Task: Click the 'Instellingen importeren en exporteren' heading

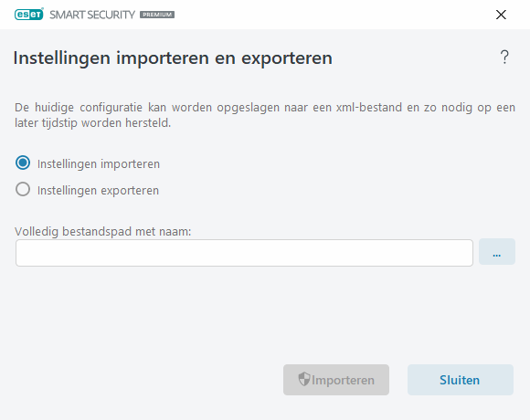Action: click(x=173, y=58)
